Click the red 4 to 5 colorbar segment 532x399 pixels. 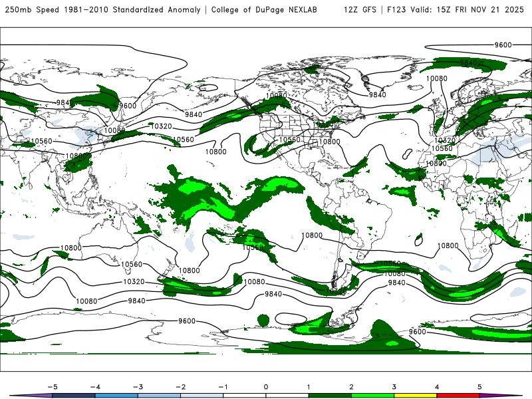coord(458,396)
